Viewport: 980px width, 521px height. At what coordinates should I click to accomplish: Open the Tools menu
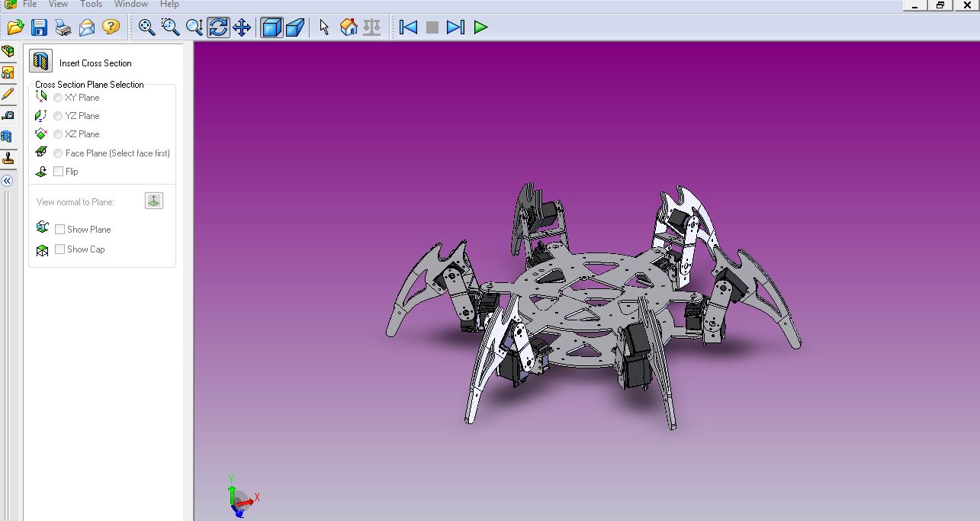[x=92, y=4]
